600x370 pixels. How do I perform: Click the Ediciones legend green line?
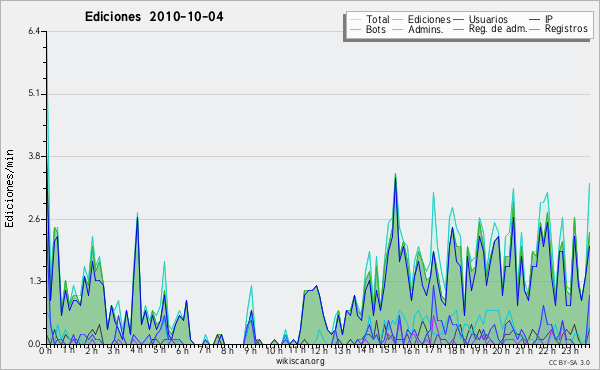pyautogui.click(x=398, y=20)
